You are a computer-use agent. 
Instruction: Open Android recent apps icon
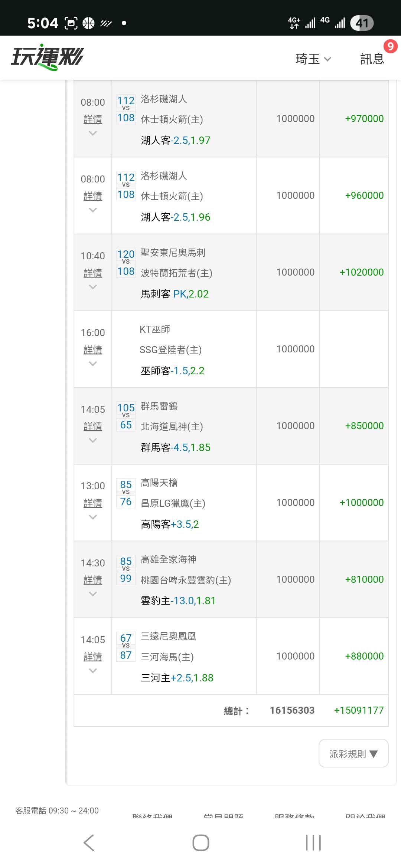[313, 843]
